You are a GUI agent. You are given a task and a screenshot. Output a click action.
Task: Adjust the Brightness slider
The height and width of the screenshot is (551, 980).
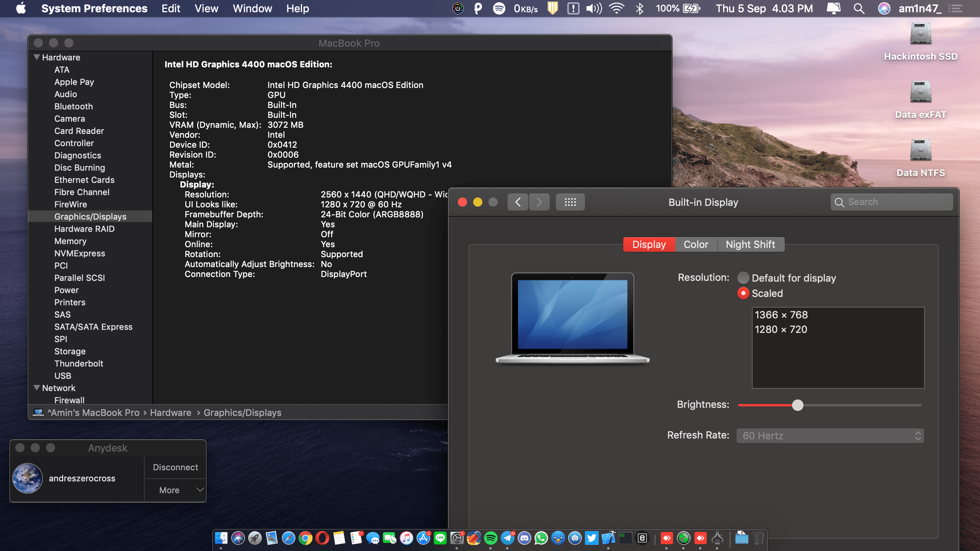tap(798, 404)
